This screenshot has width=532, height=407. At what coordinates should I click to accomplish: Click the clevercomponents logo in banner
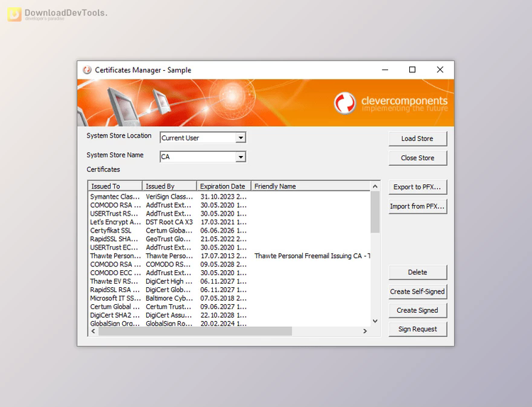(x=391, y=104)
